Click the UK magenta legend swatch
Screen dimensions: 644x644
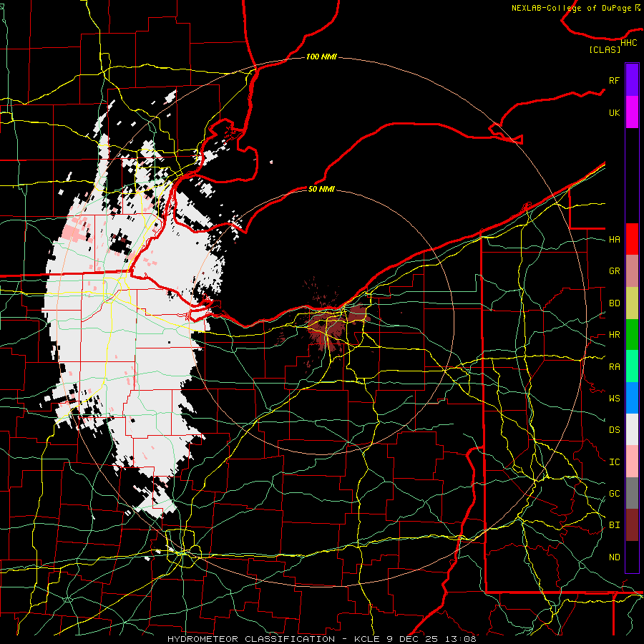point(632,112)
